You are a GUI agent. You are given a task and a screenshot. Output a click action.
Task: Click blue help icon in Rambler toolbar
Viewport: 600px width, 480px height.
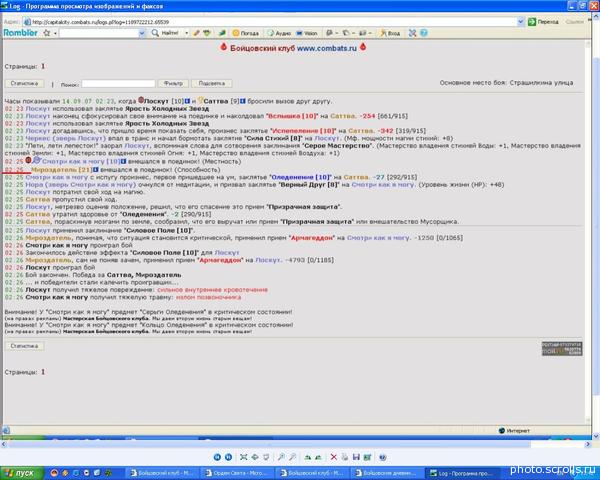tap(424, 33)
